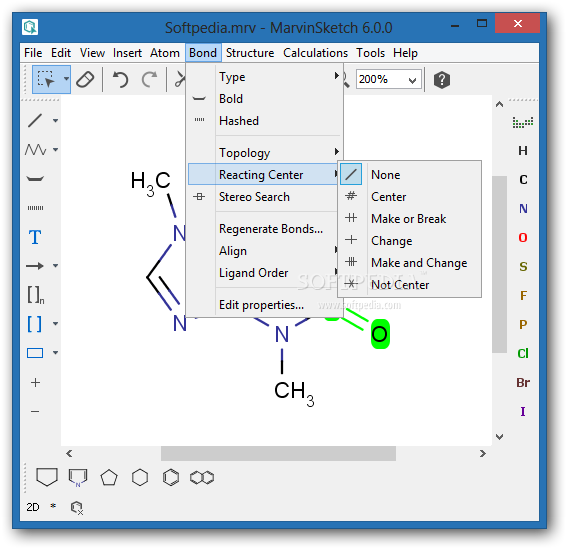Expand the arrow tool dropdown arrow
Screen dimensions: 567x549
tap(55, 265)
